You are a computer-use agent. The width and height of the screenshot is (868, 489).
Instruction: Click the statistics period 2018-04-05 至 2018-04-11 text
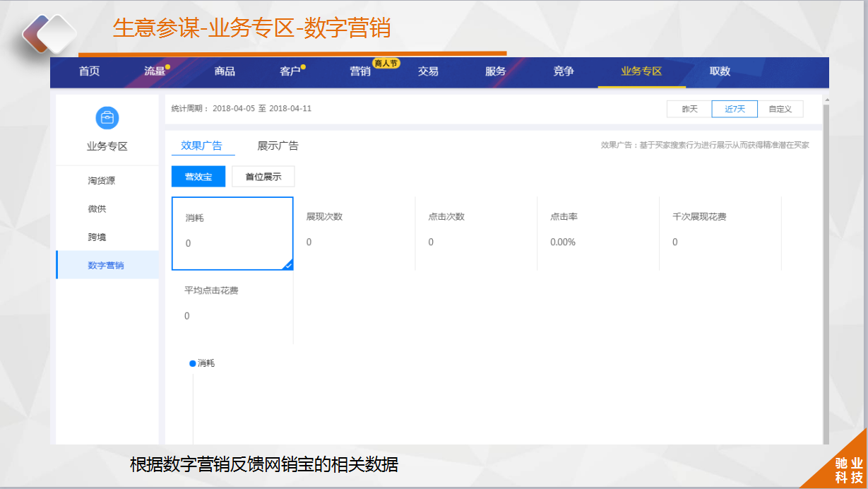[x=262, y=108]
